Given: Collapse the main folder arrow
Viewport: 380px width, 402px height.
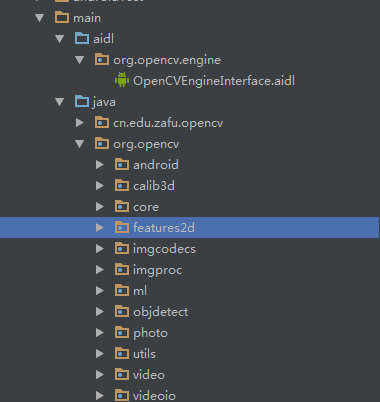Looking at the screenshot, I should coord(40,18).
